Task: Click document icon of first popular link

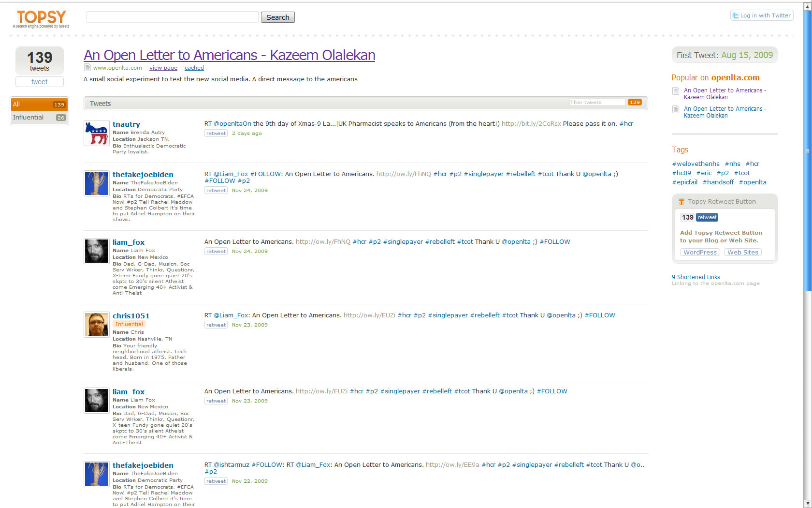Action: click(676, 90)
